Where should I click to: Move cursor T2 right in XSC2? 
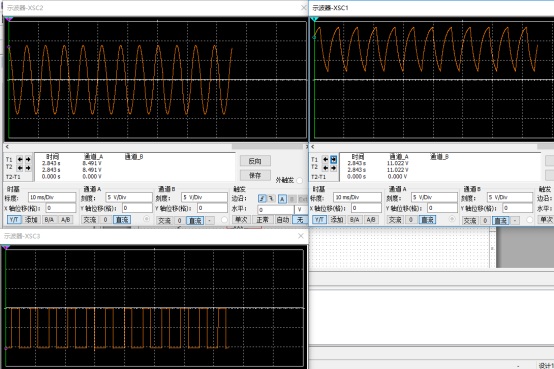28,168
